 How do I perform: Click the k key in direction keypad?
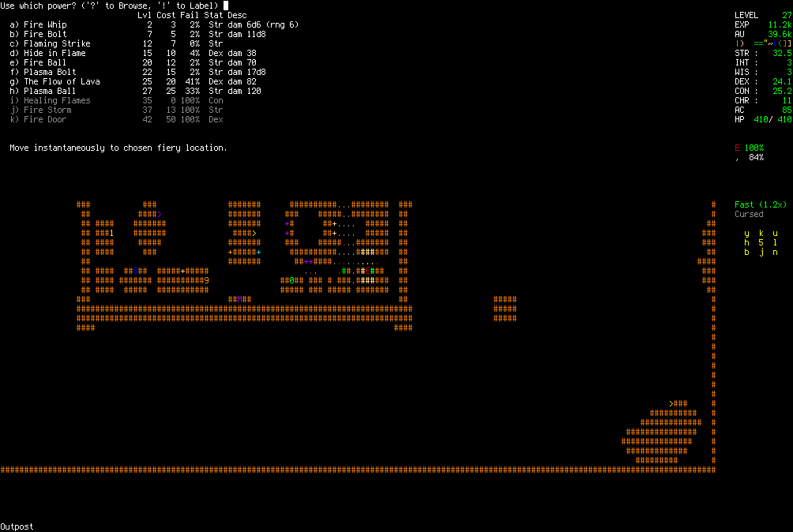761,234
